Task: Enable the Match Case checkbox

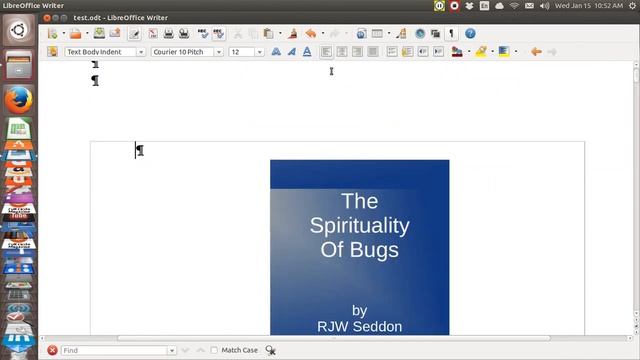Action: pos(214,350)
